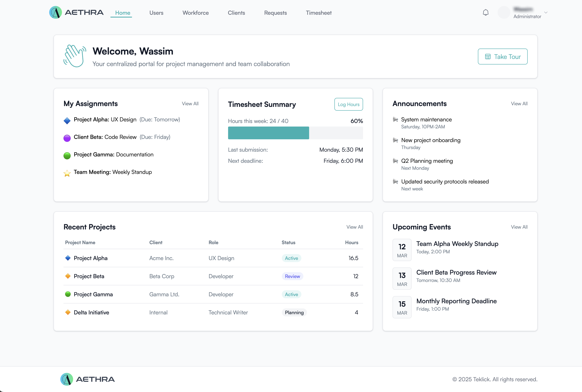Click the blue diamond in Project Alpha table row
The width and height of the screenshot is (582, 392).
[68, 258]
